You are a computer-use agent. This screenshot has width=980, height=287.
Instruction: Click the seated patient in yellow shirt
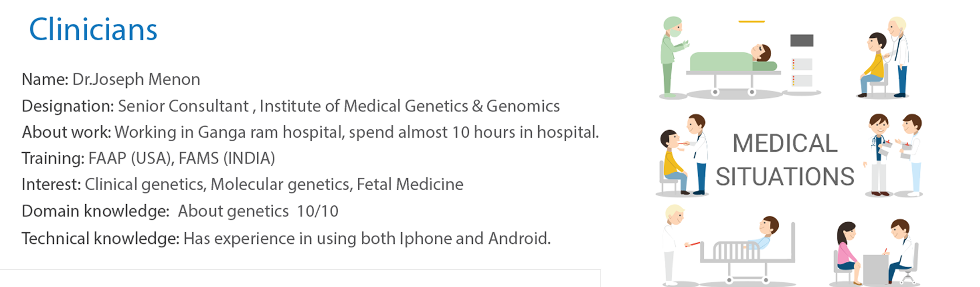pyautogui.click(x=873, y=64)
